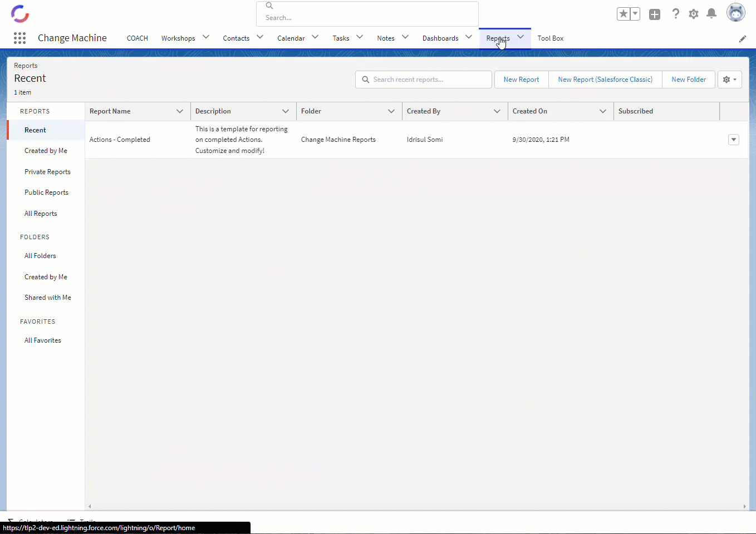Image resolution: width=756 pixels, height=534 pixels.
Task: Open the Workshops tab
Action: click(178, 38)
